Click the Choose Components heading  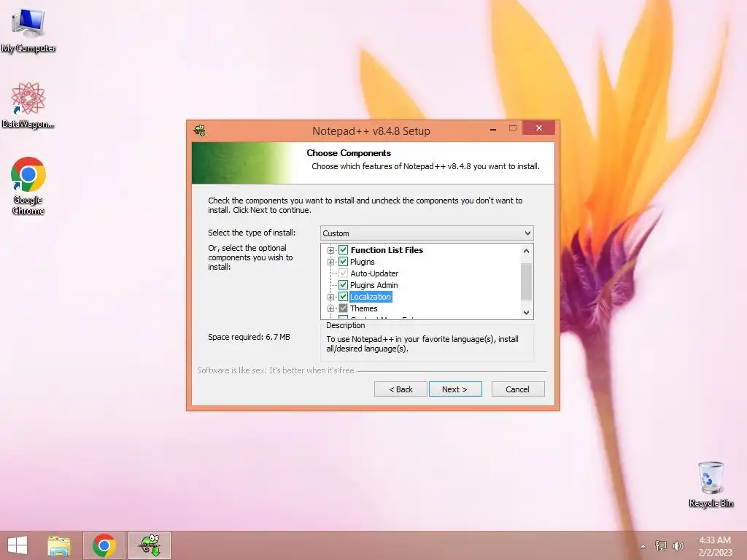(349, 153)
